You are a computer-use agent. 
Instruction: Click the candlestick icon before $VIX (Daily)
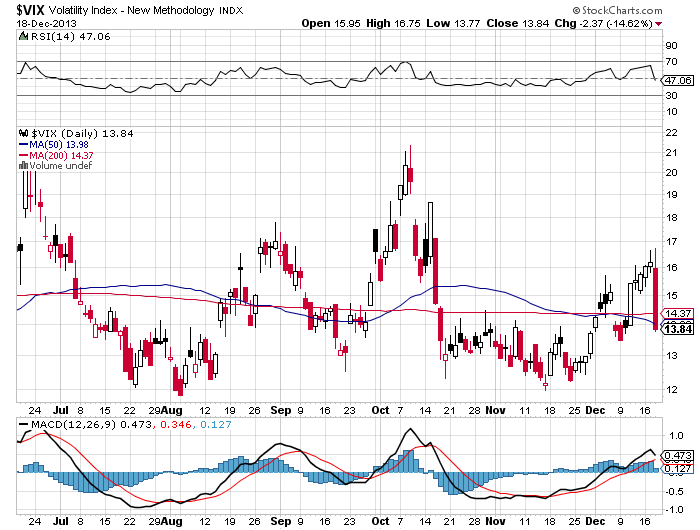point(24,133)
